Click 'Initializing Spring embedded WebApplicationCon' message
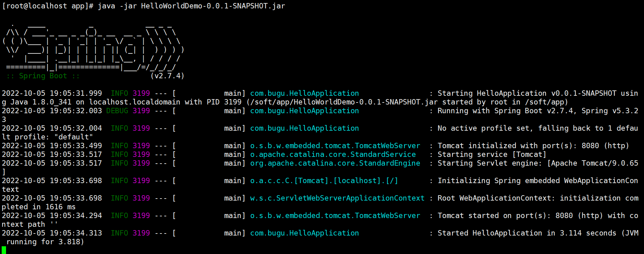The width and height of the screenshot is (644, 254). [538, 181]
